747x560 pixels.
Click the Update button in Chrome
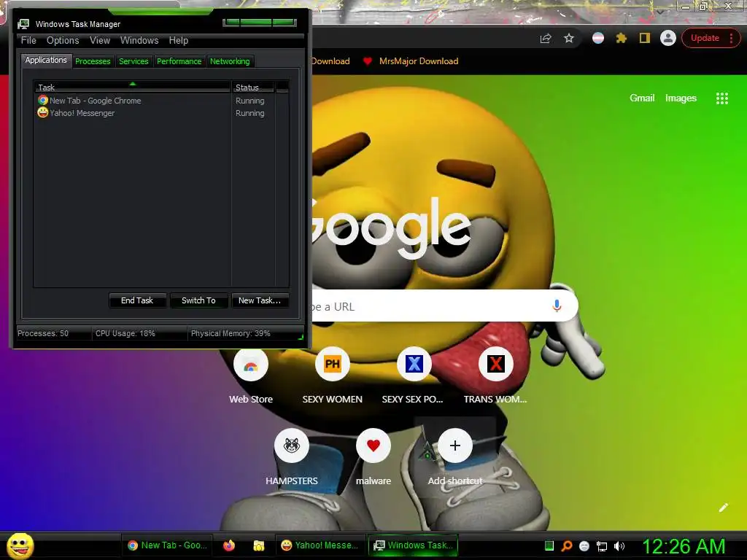(x=705, y=38)
